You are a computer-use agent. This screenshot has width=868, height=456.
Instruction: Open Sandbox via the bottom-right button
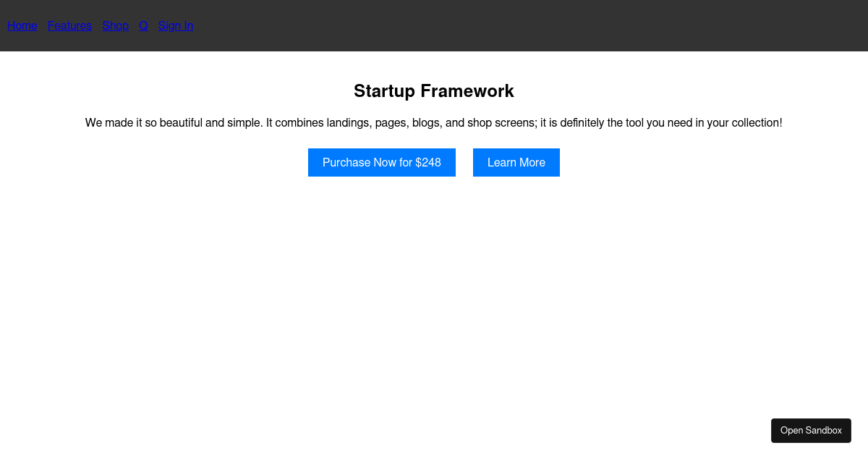point(811,430)
